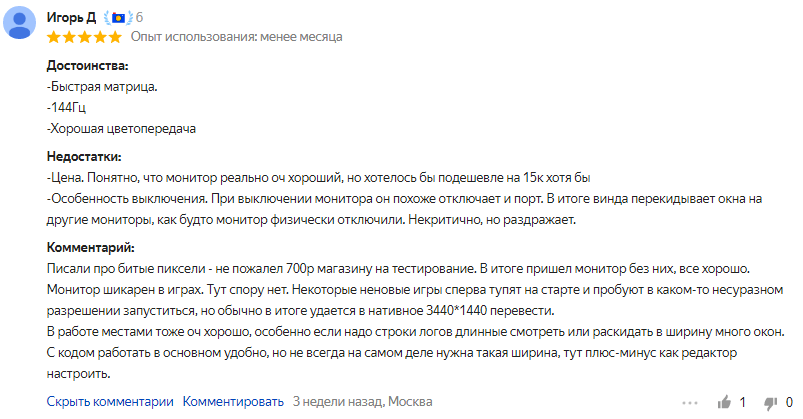Click the laurel badge icon beside the username
Screen dimensions: 803x419
[x=118, y=18]
